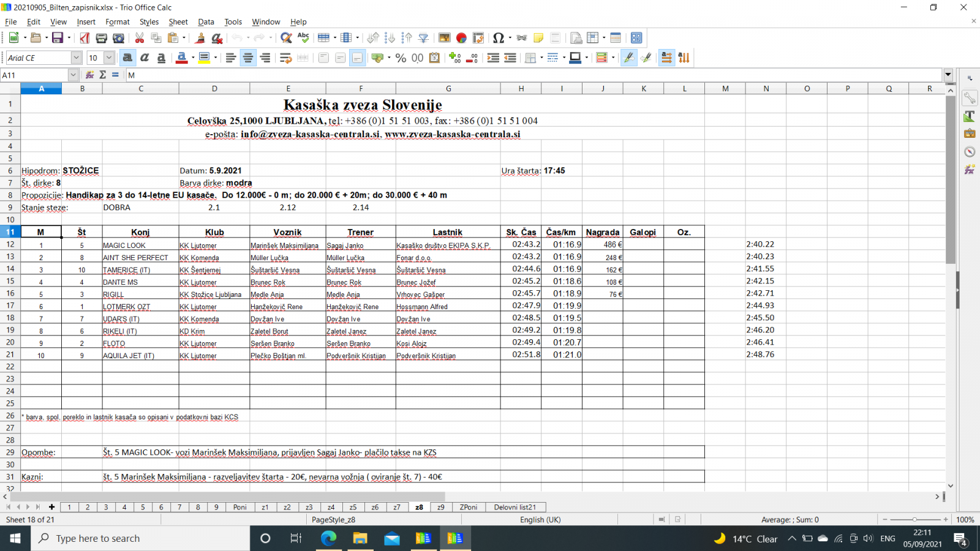This screenshot has width=980, height=551.
Task: Switch to the Delovni list21 sheet tab
Action: point(514,507)
